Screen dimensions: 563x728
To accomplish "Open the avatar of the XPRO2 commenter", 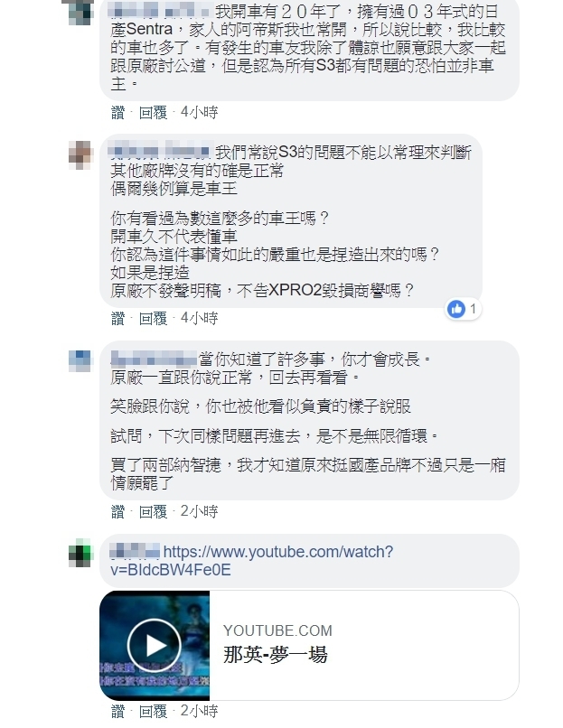I will (x=80, y=154).
